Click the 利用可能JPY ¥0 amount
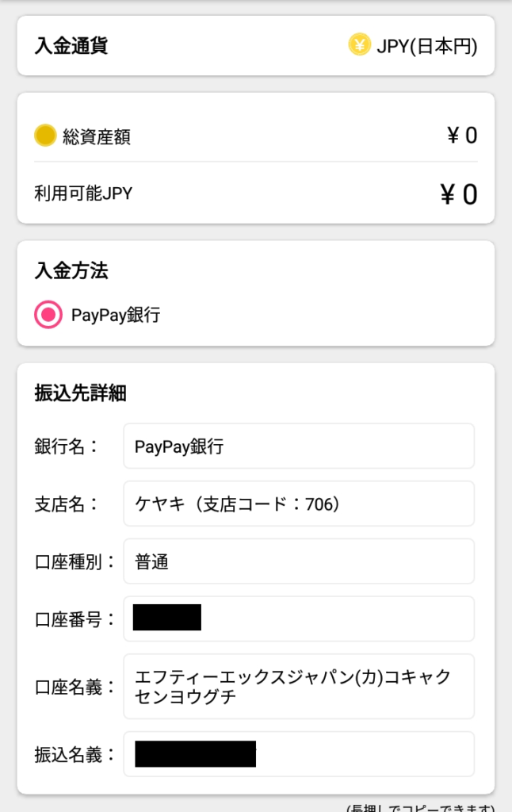 [x=459, y=193]
